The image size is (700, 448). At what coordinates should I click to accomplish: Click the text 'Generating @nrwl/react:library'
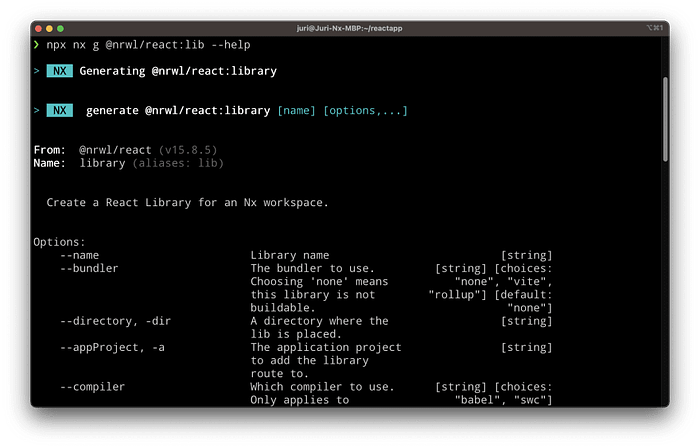click(178, 71)
